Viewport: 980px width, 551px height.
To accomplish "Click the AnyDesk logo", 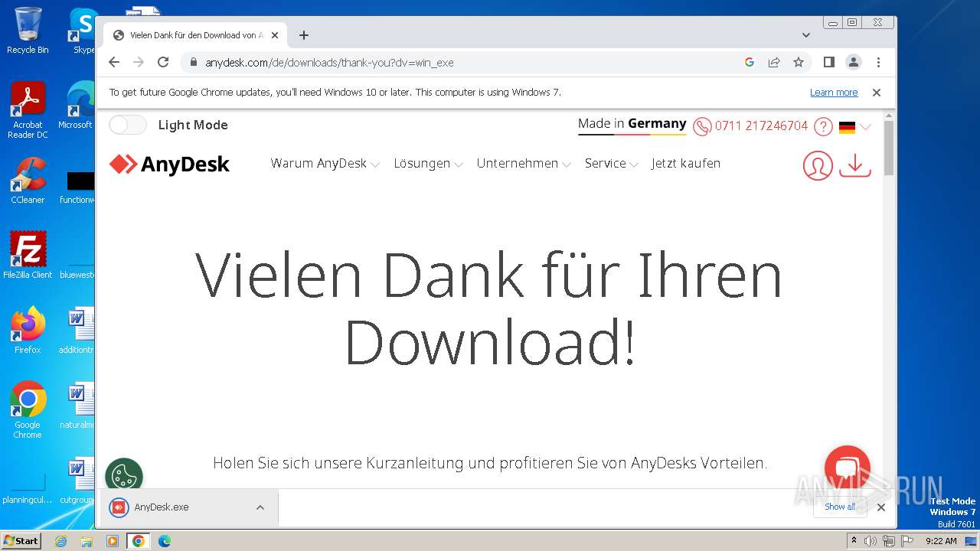I will click(169, 164).
